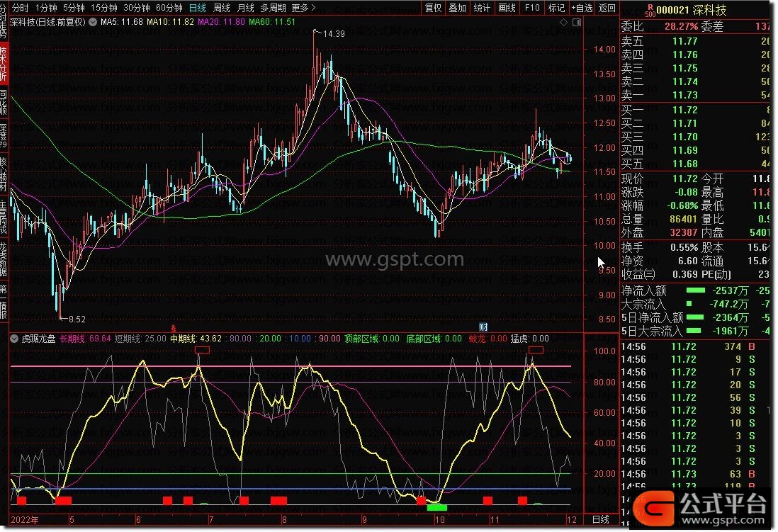Click the R 500 badge icon
This screenshot has width=778, height=532.
click(x=650, y=11)
